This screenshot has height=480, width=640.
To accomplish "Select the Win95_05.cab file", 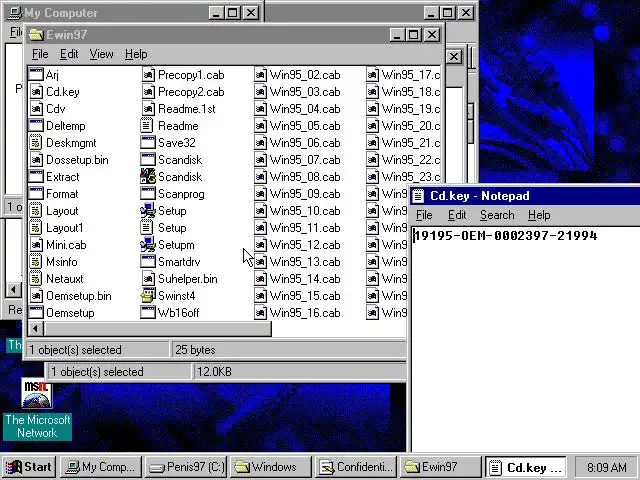I will point(297,126).
